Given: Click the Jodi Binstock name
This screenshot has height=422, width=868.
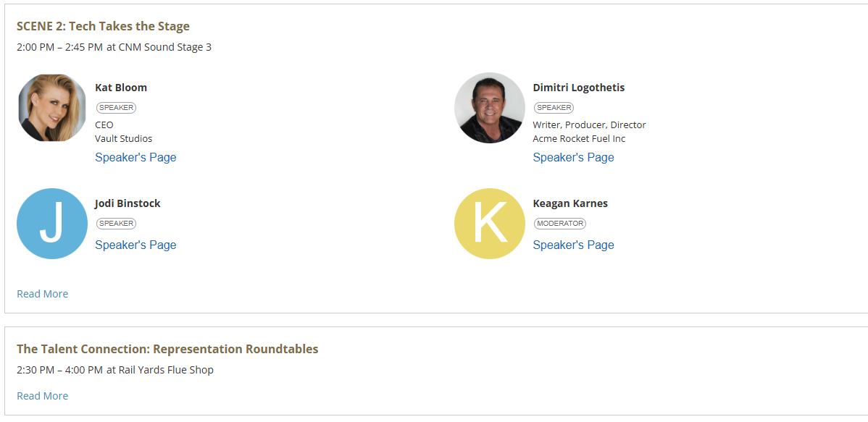Looking at the screenshot, I should coord(128,203).
